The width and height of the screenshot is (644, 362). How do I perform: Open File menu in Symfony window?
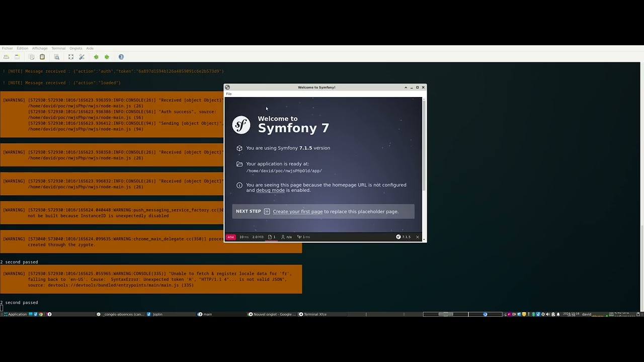coord(229,94)
